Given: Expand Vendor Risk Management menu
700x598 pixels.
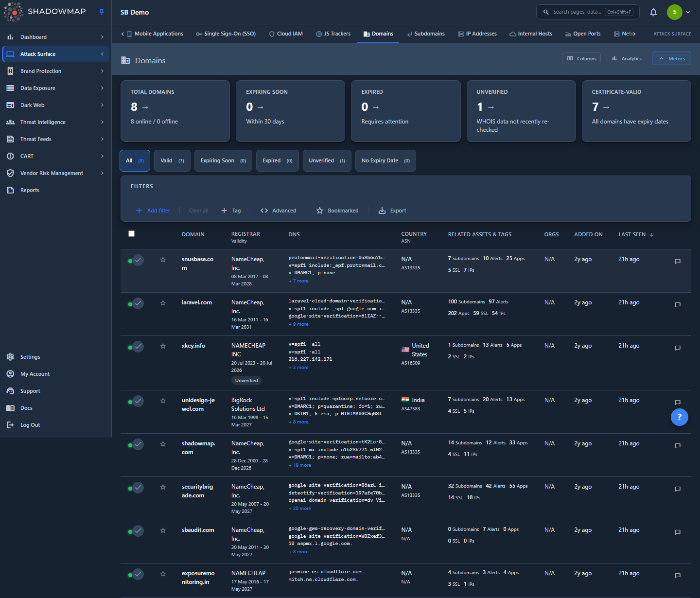Looking at the screenshot, I should pyautogui.click(x=102, y=173).
